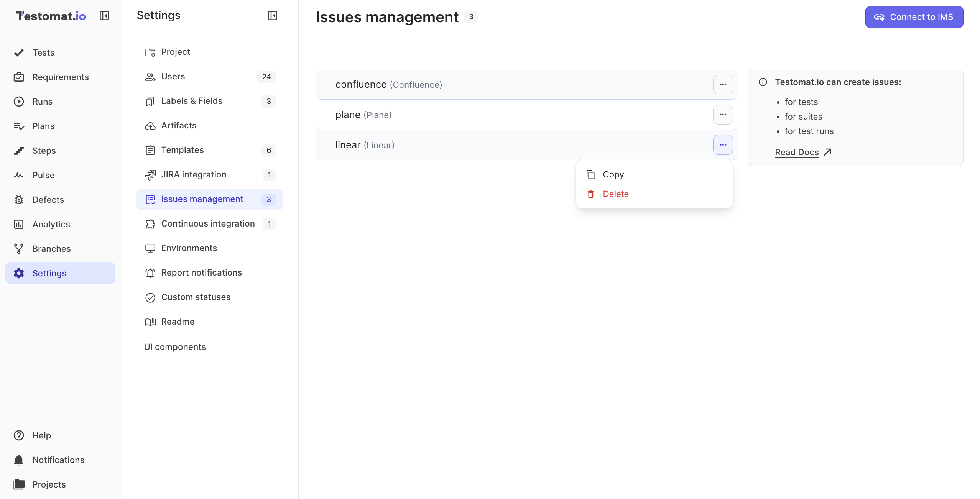Open Continuous integration settings
This screenshot has width=980, height=499.
pyautogui.click(x=210, y=224)
